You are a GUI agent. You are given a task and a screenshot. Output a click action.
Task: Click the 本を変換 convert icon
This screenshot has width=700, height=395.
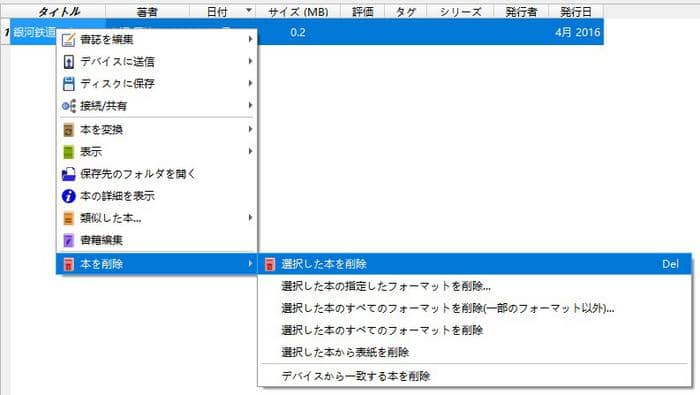(68, 130)
